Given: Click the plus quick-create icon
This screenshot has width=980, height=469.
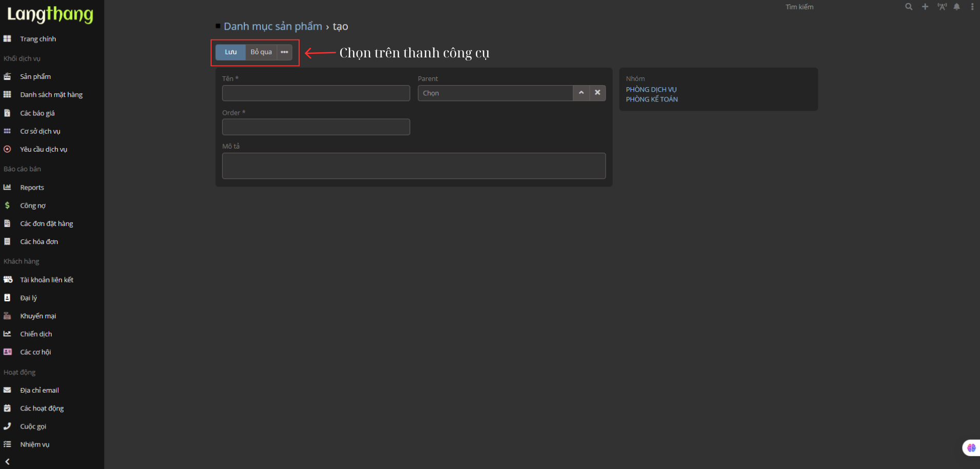Looking at the screenshot, I should 925,7.
